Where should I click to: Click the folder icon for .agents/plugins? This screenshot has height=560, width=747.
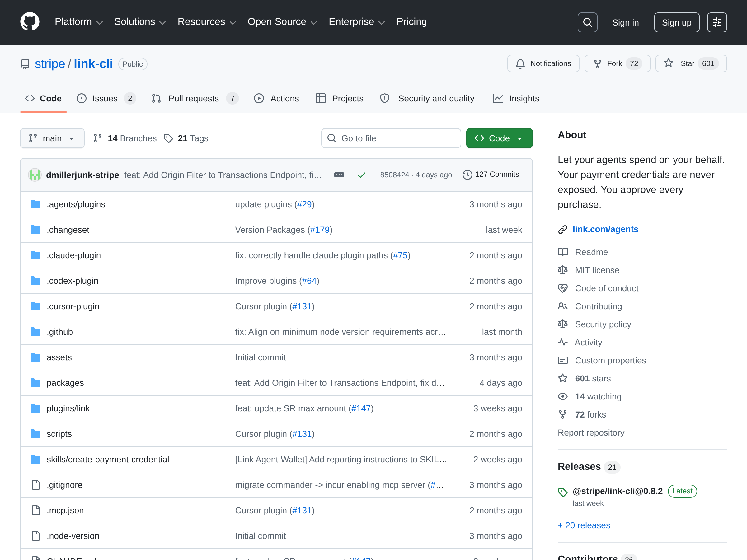(x=35, y=204)
